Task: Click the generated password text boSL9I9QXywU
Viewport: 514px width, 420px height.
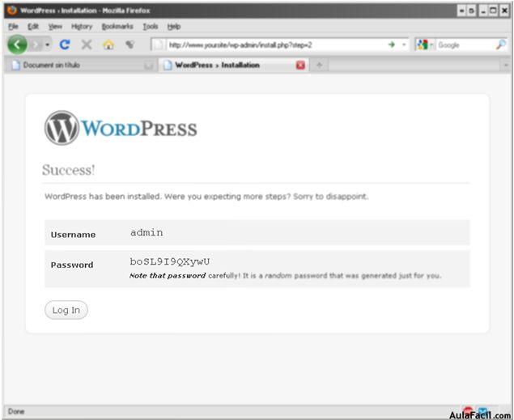Action: [170, 261]
